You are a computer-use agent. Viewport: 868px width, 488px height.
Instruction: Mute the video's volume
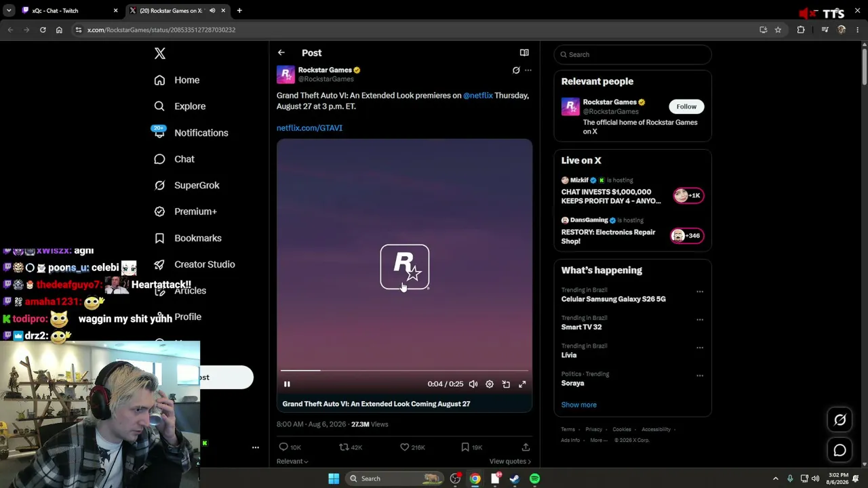[473, 384]
